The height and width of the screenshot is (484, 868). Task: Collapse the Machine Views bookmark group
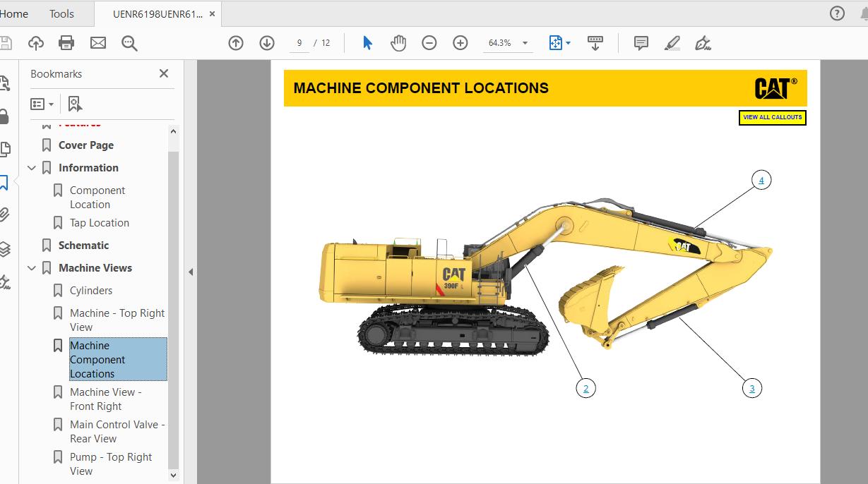pos(31,268)
